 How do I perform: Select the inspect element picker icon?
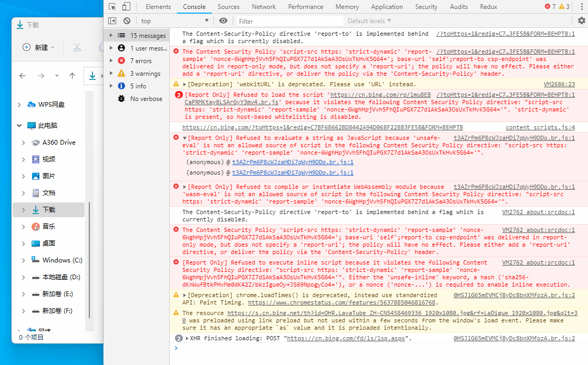(112, 6)
